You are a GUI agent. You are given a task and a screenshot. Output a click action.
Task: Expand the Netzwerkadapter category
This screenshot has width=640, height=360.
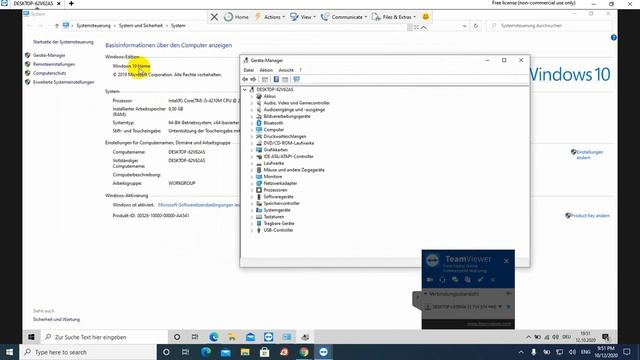pos(252,183)
